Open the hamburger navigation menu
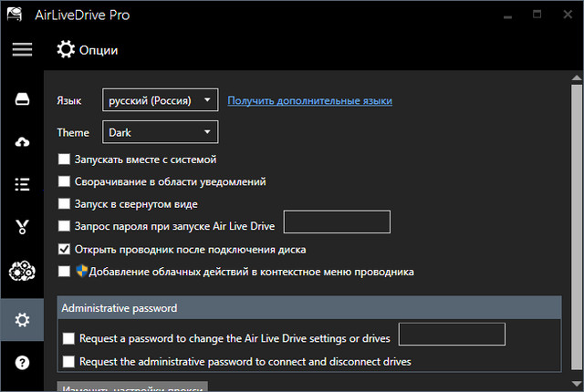Screen dimensions: 584x392 pos(22,49)
